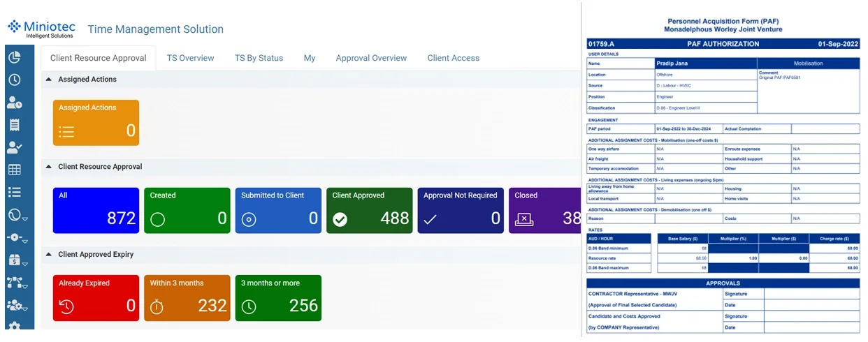Click the Base Salary ($) column header

pyautogui.click(x=683, y=238)
